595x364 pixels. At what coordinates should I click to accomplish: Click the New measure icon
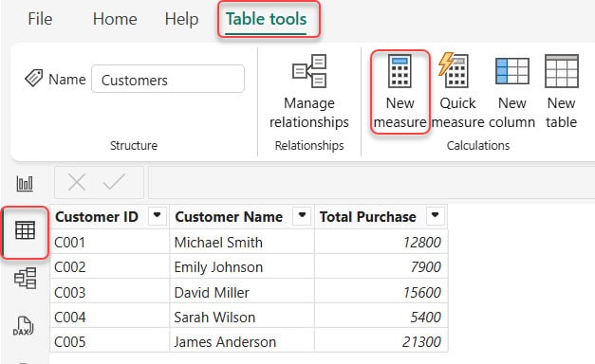(400, 71)
